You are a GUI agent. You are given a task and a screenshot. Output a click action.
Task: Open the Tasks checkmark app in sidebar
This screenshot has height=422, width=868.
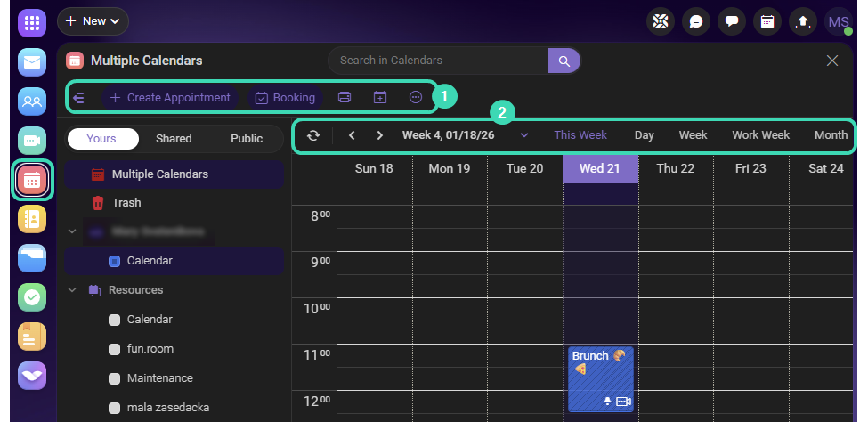(x=32, y=297)
